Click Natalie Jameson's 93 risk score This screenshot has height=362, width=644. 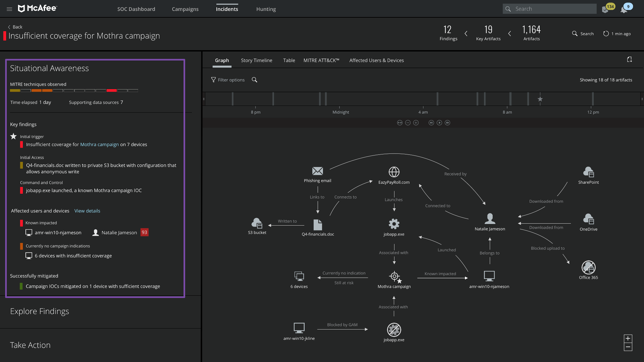pyautogui.click(x=144, y=232)
